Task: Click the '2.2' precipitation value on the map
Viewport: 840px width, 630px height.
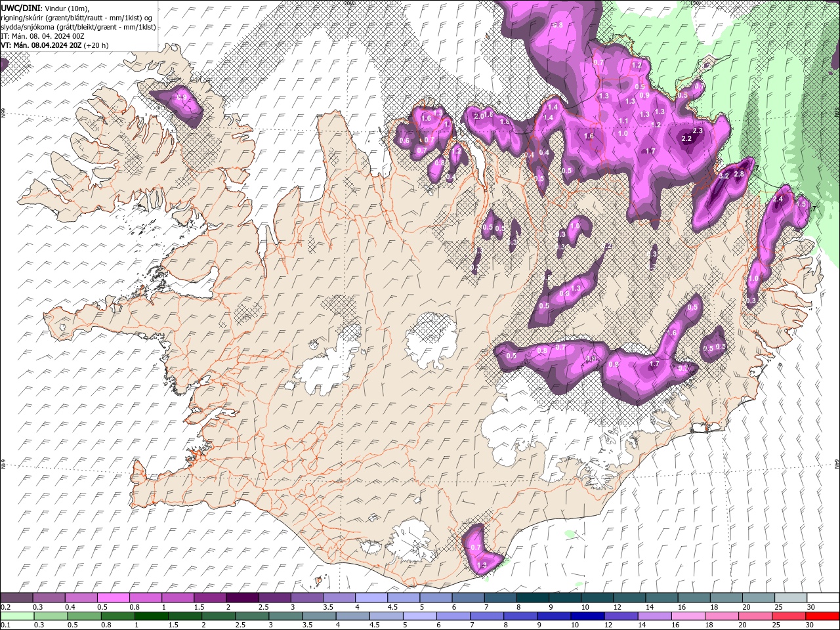Action: coord(687,139)
